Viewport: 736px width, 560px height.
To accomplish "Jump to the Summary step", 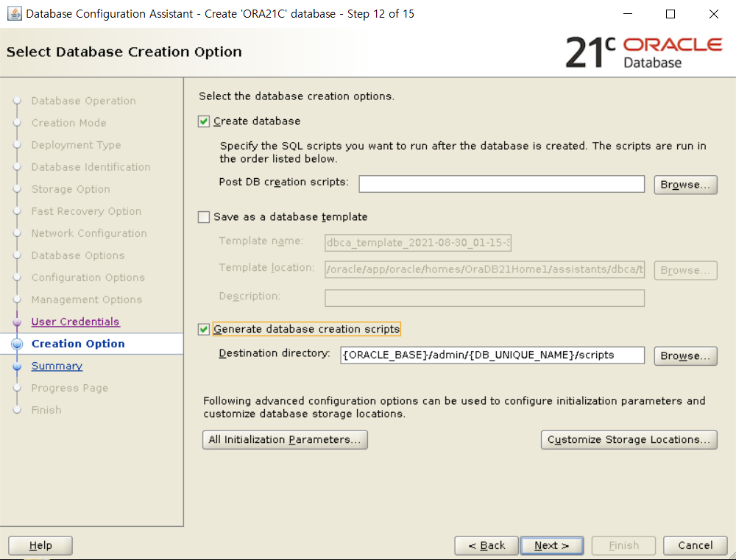I will point(57,366).
